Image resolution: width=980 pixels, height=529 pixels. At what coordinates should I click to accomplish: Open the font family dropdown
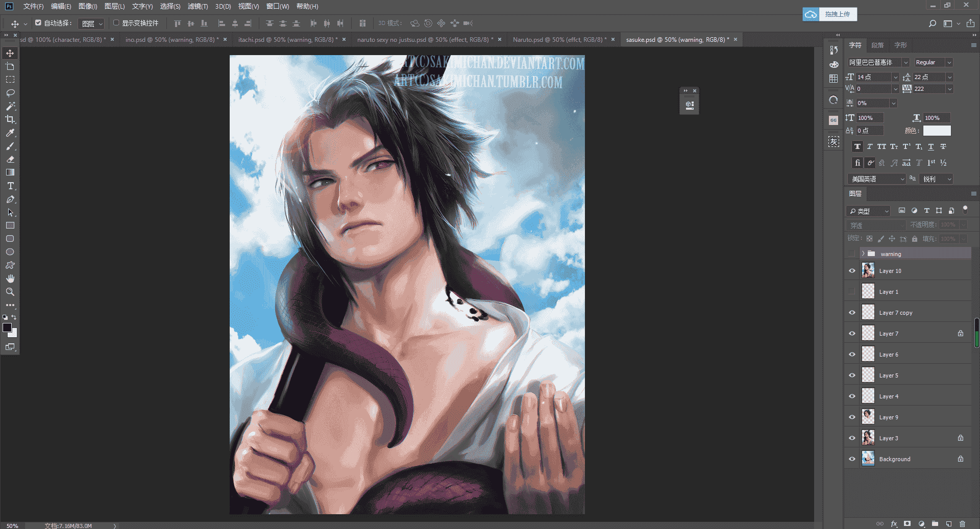pos(905,62)
